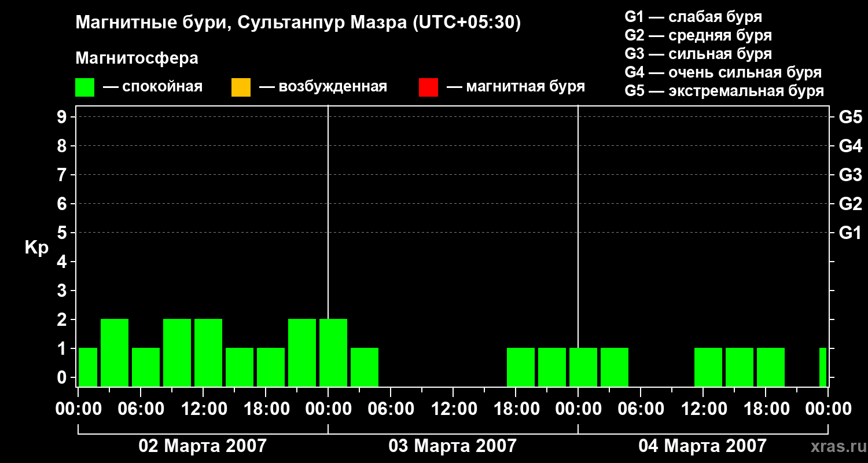Click the '18:00' time label of 02 Марта

(266, 409)
